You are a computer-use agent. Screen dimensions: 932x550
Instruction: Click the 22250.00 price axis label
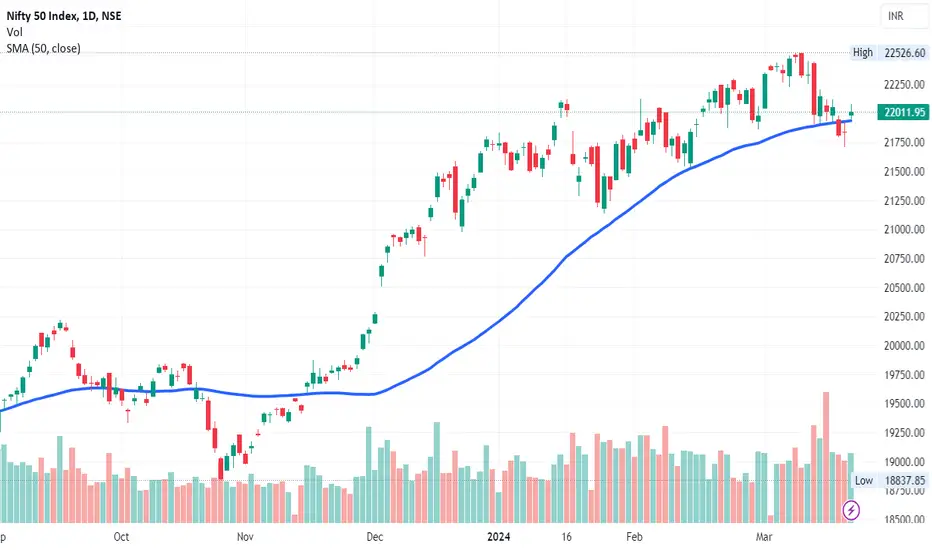[904, 84]
